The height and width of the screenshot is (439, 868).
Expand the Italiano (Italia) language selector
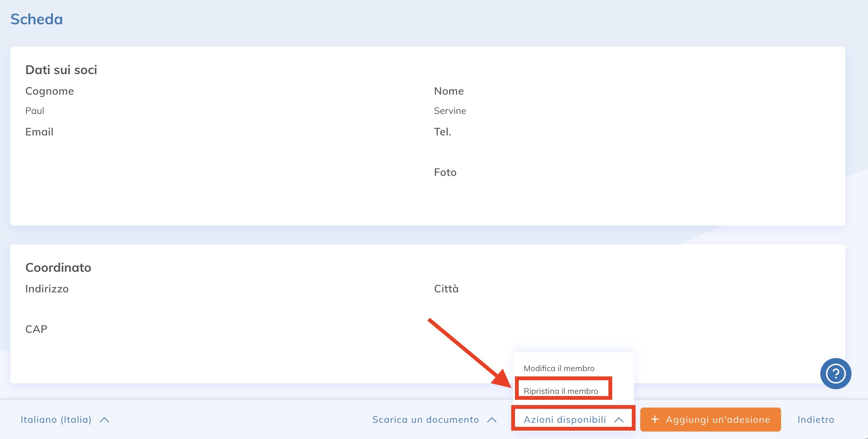coord(56,419)
